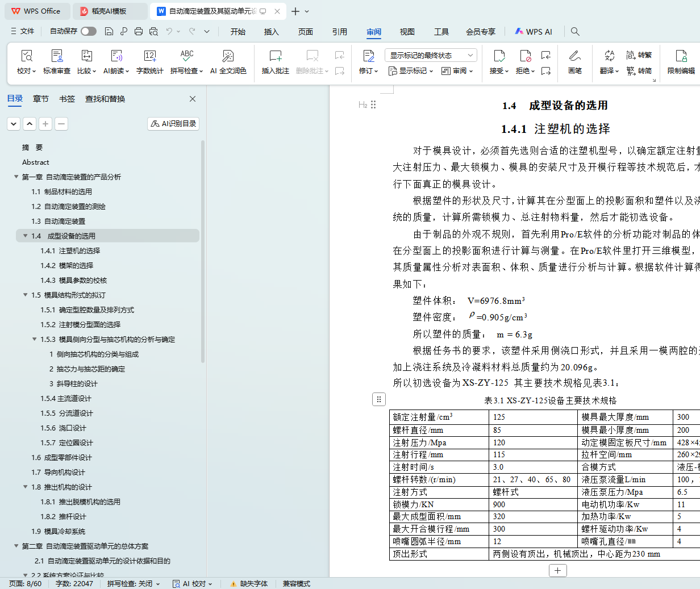Switch to the 视图 (View) ribbon tab
The image size is (700, 589).
407,32
